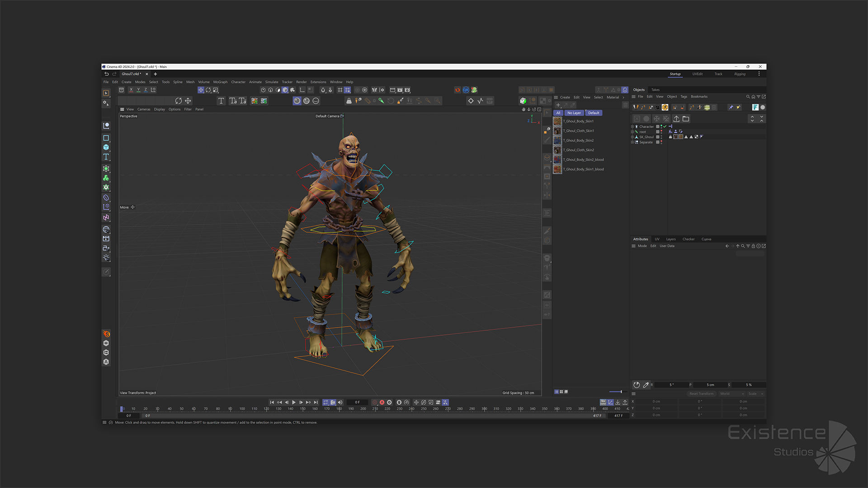Open viewport Cameras menu

click(144, 109)
